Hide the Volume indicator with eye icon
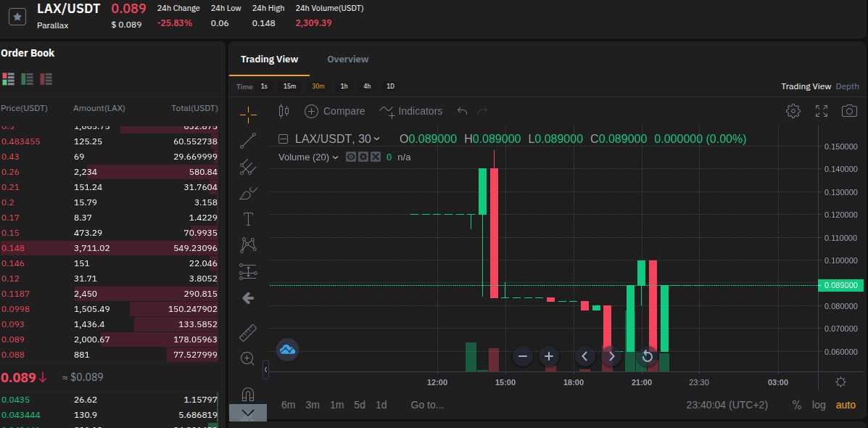Image resolution: width=868 pixels, height=428 pixels. click(350, 157)
